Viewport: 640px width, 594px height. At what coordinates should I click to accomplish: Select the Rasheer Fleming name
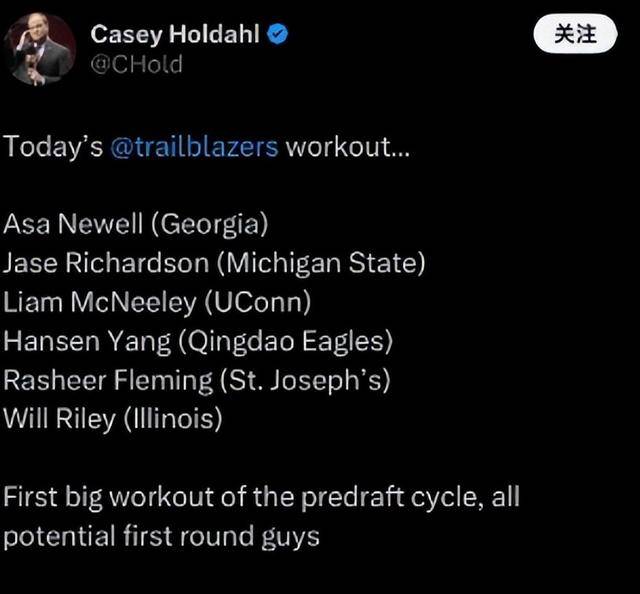tap(108, 380)
